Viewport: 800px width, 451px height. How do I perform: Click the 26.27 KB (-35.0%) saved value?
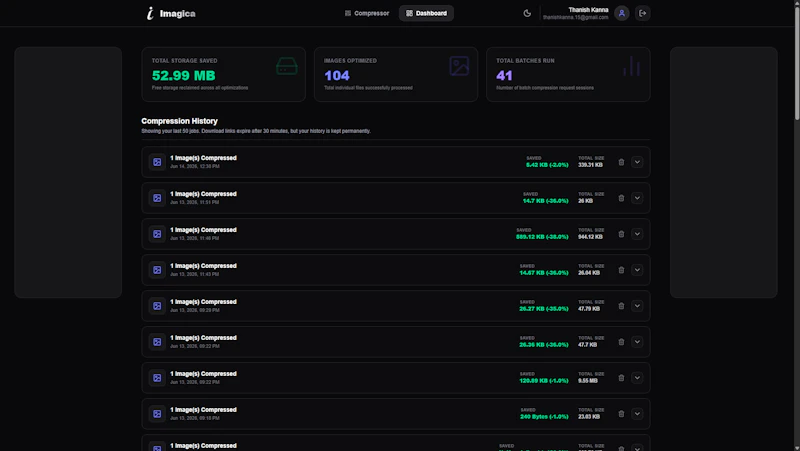pyautogui.click(x=544, y=309)
